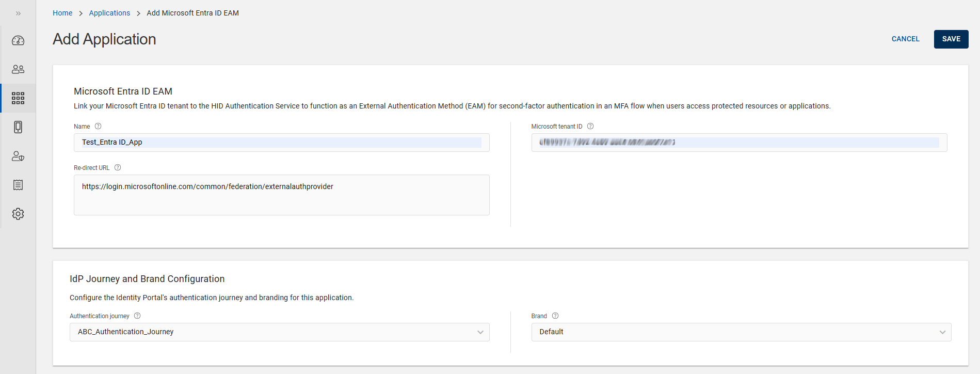Click the CANCEL button
The height and width of the screenshot is (374, 980).
905,39
